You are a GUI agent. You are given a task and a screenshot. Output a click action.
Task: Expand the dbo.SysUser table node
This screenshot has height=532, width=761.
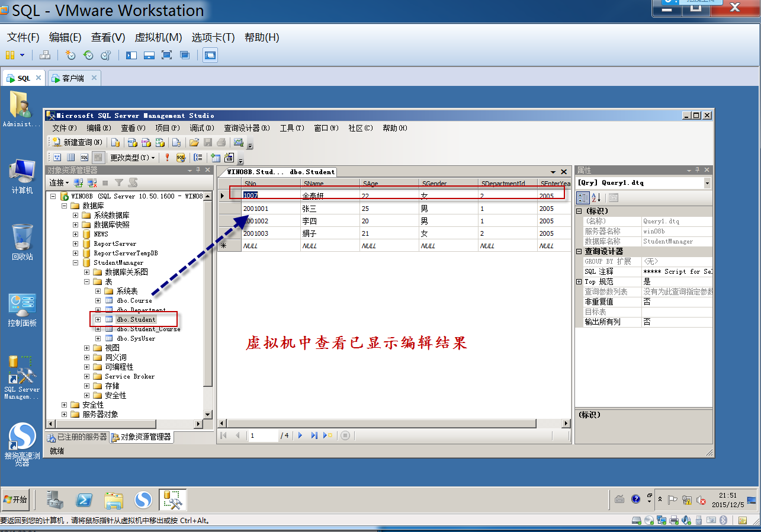click(98, 338)
